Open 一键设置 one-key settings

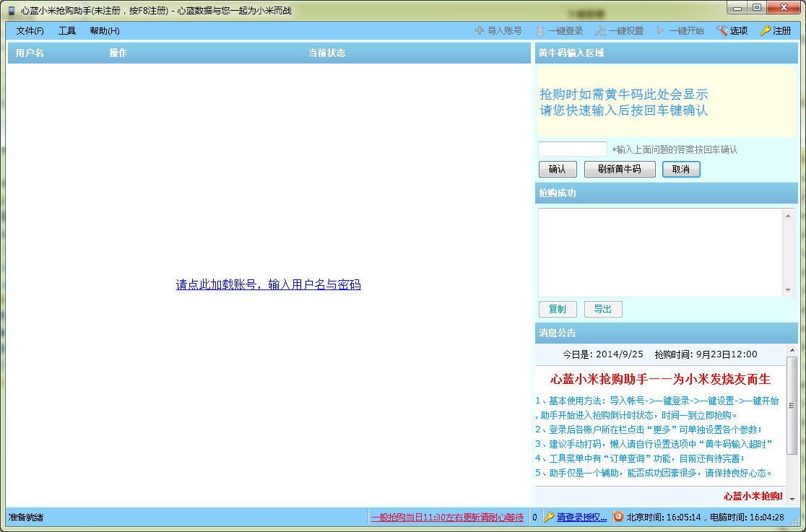coord(602,31)
